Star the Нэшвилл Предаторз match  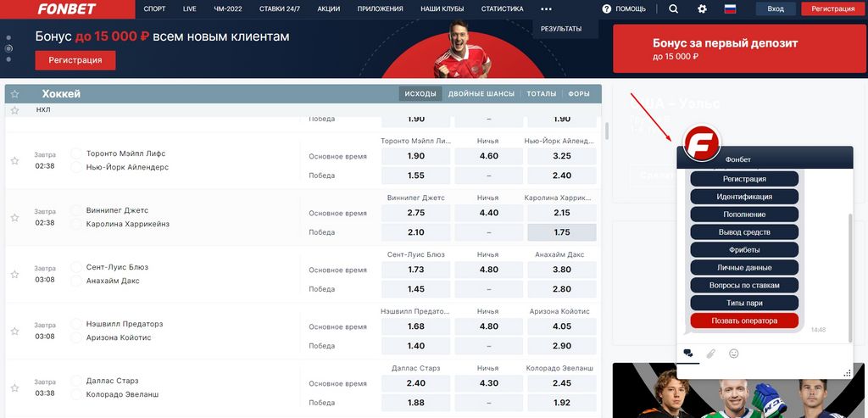[15, 331]
